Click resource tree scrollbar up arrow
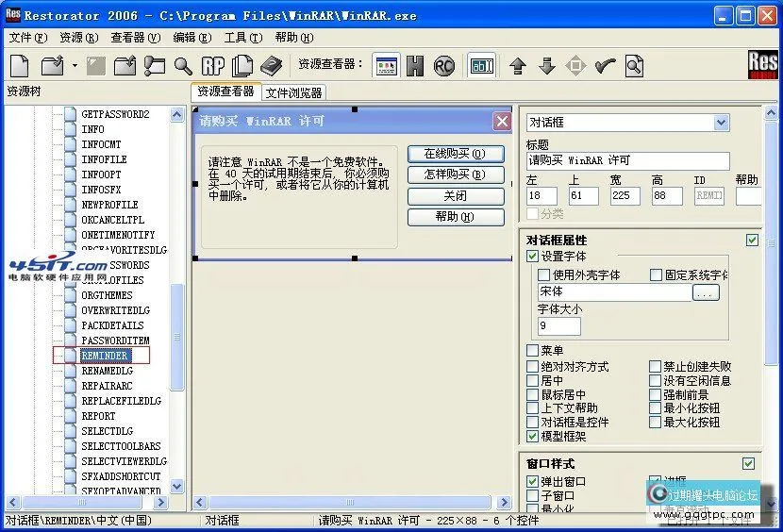 176,115
